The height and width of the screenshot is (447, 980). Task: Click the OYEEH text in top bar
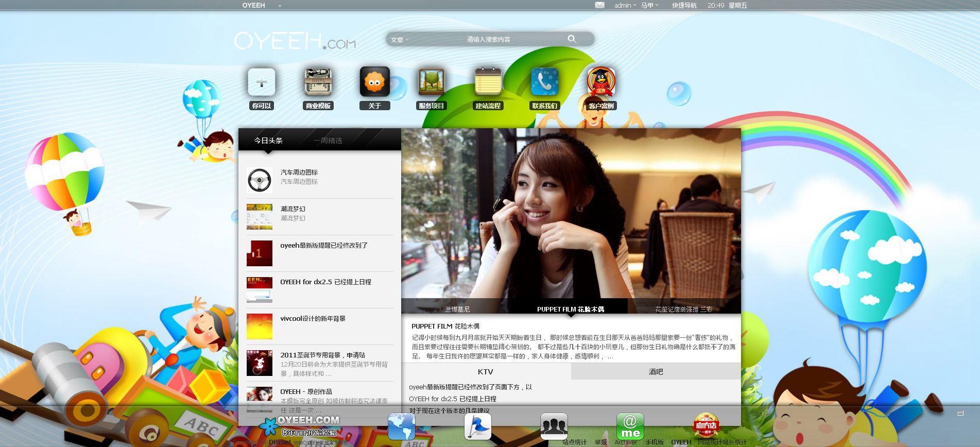[253, 5]
